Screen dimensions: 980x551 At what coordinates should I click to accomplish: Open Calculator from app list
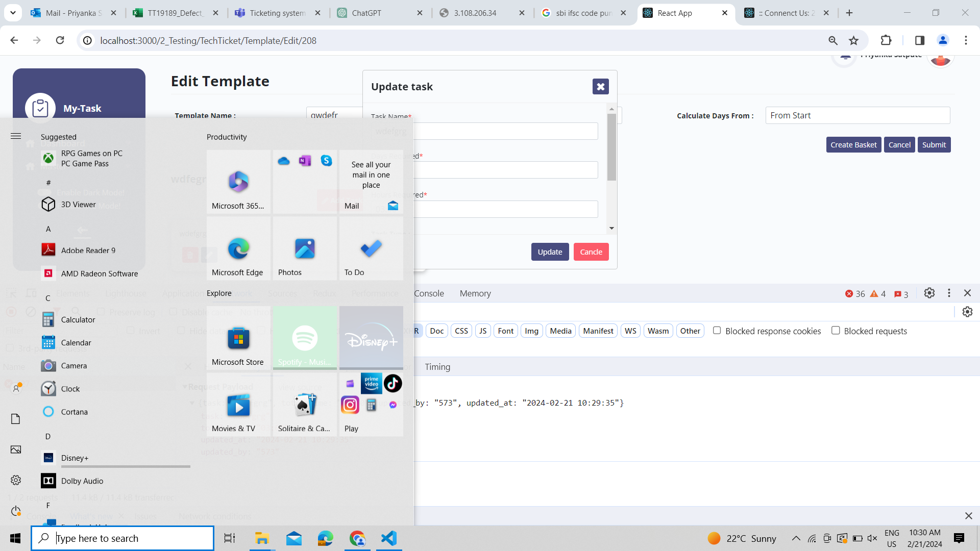115,319
